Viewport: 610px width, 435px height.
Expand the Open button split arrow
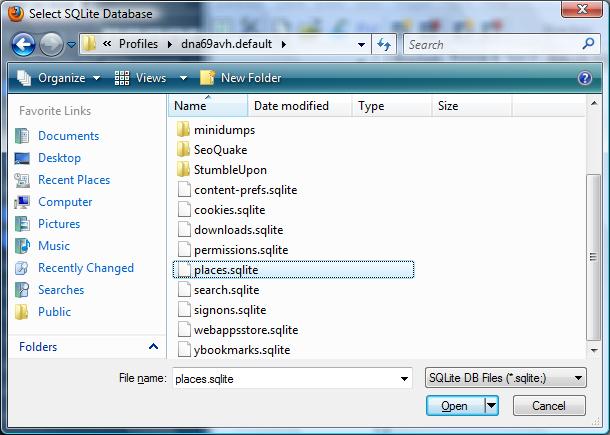coord(492,406)
